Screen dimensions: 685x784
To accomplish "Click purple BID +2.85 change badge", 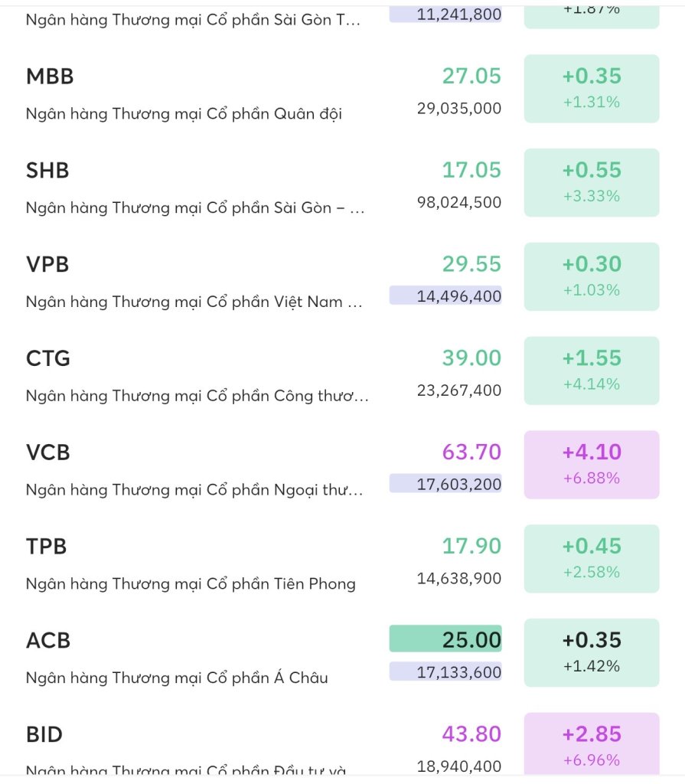I will coord(592,744).
